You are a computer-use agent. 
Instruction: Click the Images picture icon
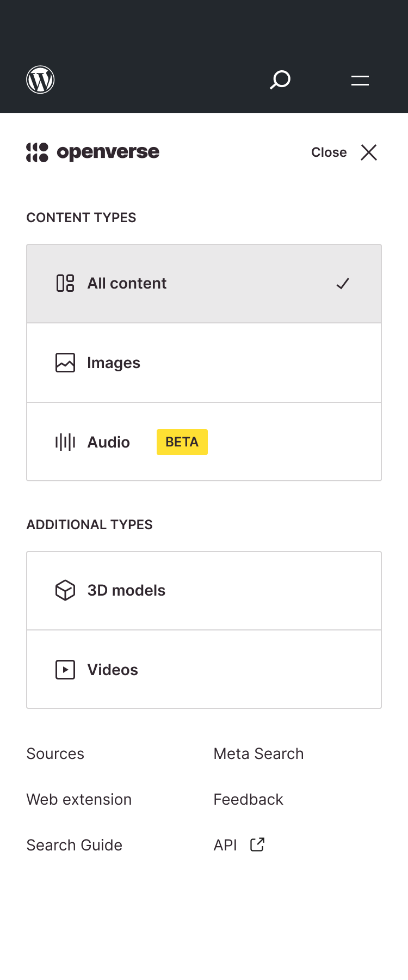pyautogui.click(x=65, y=362)
